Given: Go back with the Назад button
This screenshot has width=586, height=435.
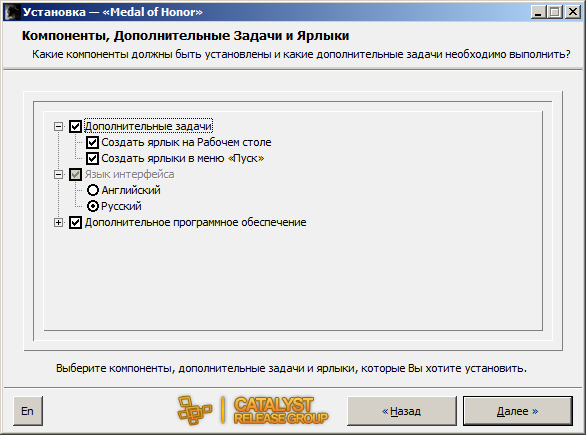Looking at the screenshot, I should click(402, 411).
